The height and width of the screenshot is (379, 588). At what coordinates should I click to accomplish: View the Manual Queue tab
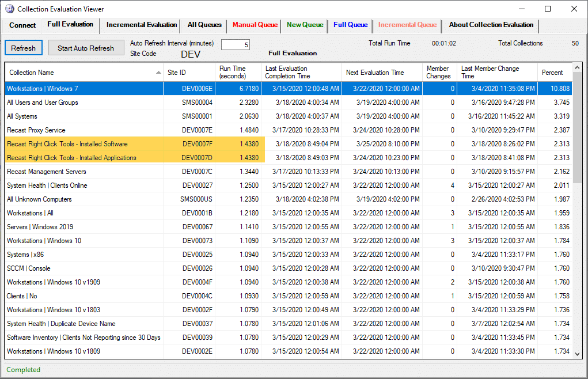255,25
